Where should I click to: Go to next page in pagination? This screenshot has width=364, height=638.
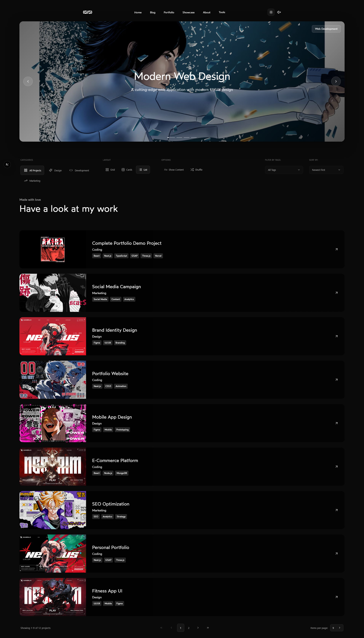[198, 628]
